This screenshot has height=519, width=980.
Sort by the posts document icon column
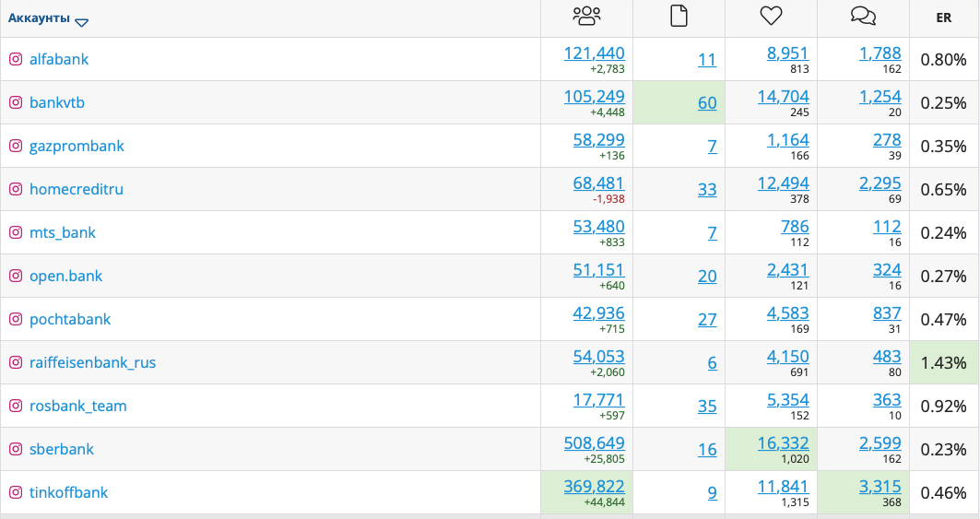point(679,16)
